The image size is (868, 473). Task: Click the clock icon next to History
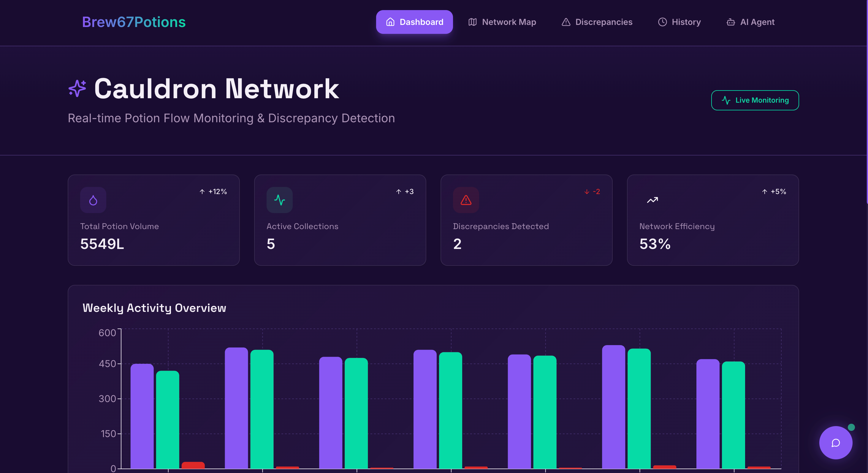[x=662, y=22]
